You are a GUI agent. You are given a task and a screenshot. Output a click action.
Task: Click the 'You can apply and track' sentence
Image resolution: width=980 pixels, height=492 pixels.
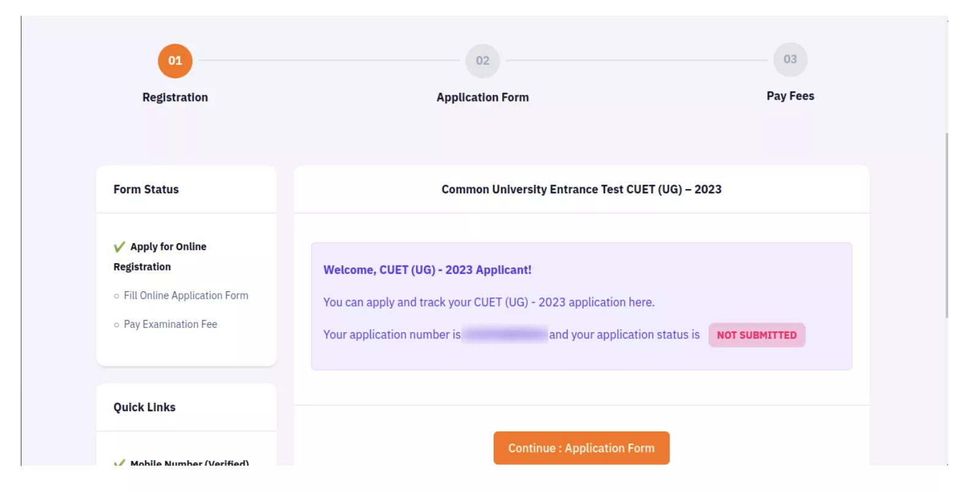(x=489, y=302)
